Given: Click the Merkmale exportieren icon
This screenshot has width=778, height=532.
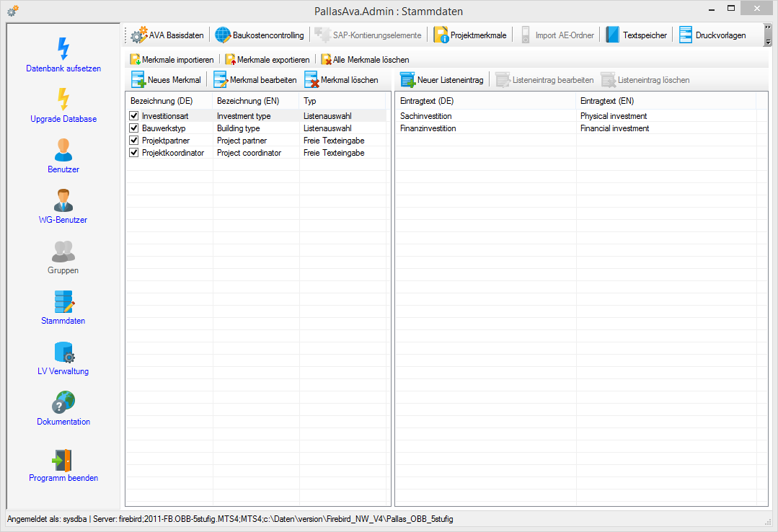Looking at the screenshot, I should (230, 60).
